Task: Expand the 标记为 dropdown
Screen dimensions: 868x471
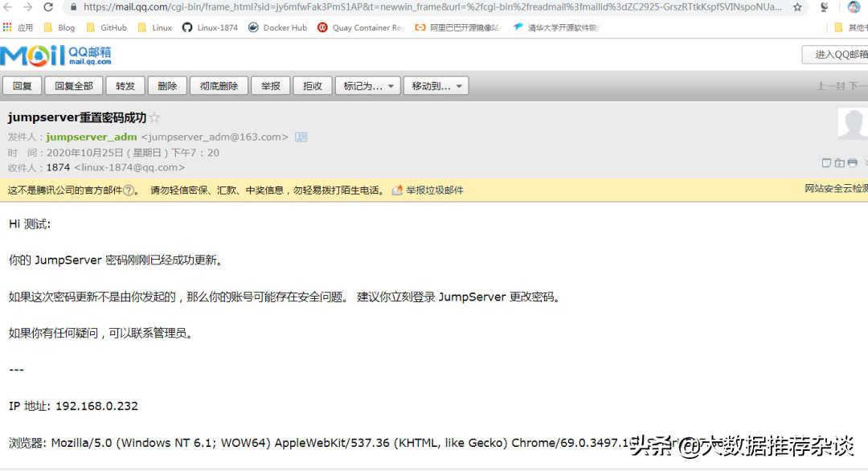Action: pos(370,86)
